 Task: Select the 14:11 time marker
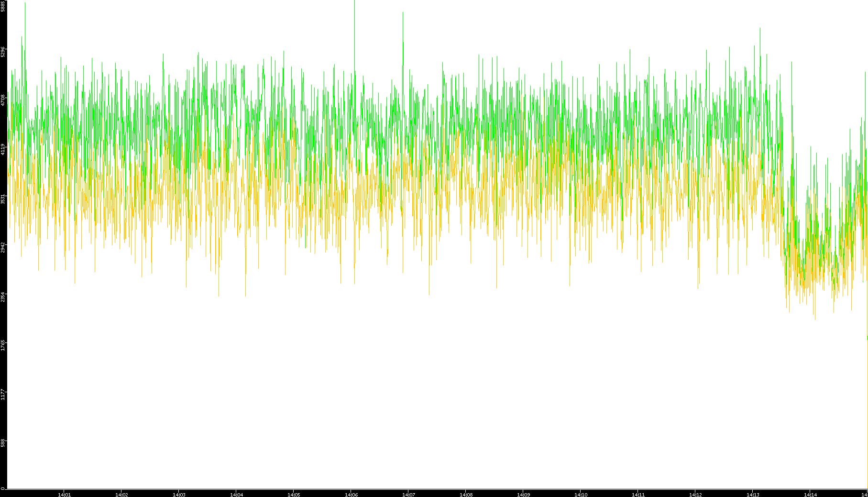coord(638,495)
